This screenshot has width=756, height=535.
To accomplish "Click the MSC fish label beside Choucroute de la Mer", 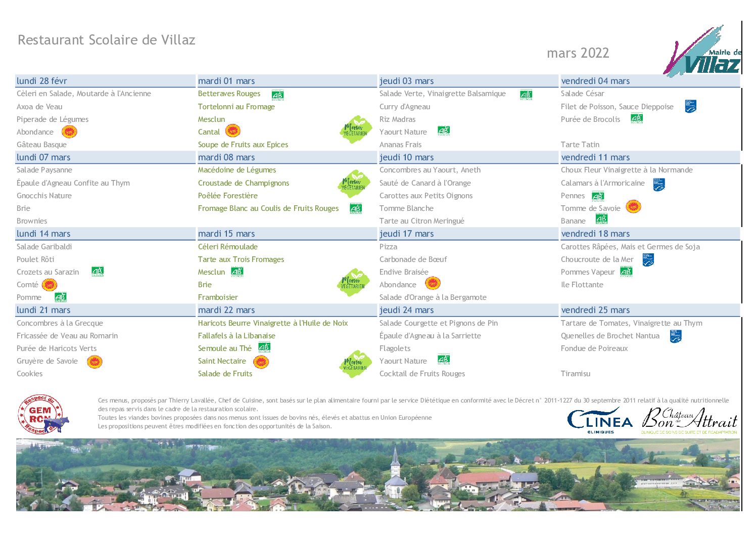I will pos(648,260).
